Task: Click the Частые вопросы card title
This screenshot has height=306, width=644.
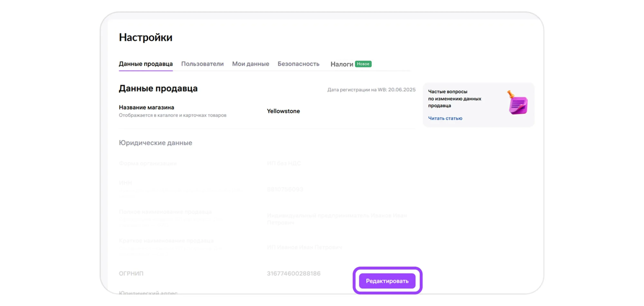Action: pyautogui.click(x=454, y=98)
